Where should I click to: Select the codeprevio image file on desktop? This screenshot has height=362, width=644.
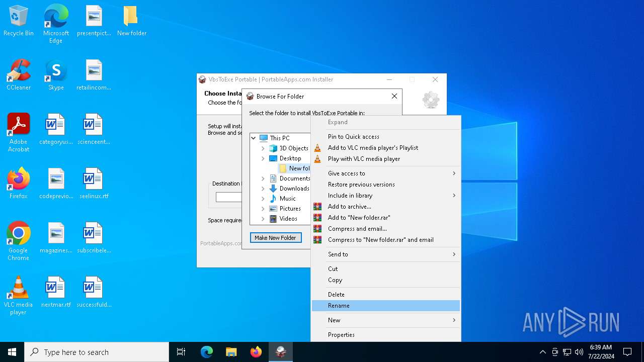pyautogui.click(x=56, y=184)
